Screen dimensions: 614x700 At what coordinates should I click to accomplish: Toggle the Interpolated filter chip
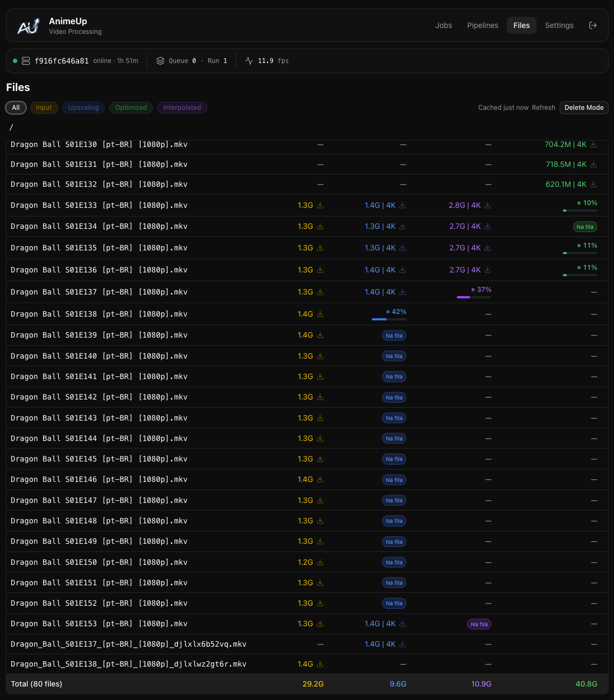point(182,108)
